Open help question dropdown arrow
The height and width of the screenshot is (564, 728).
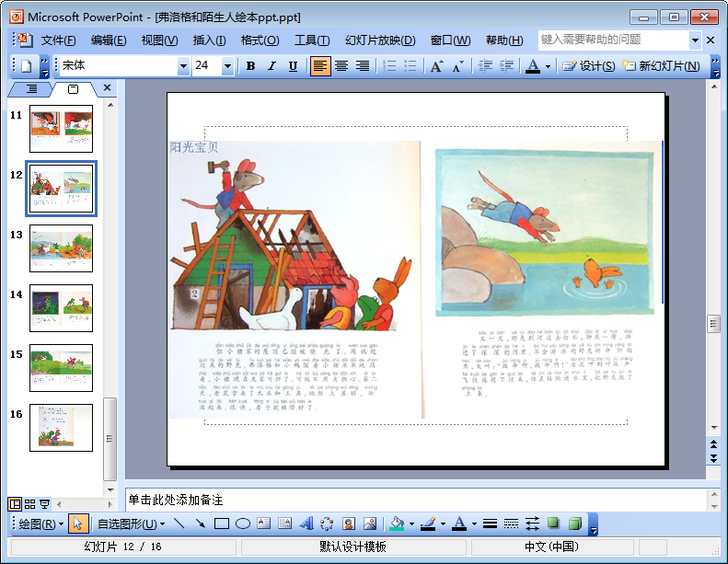(x=695, y=40)
